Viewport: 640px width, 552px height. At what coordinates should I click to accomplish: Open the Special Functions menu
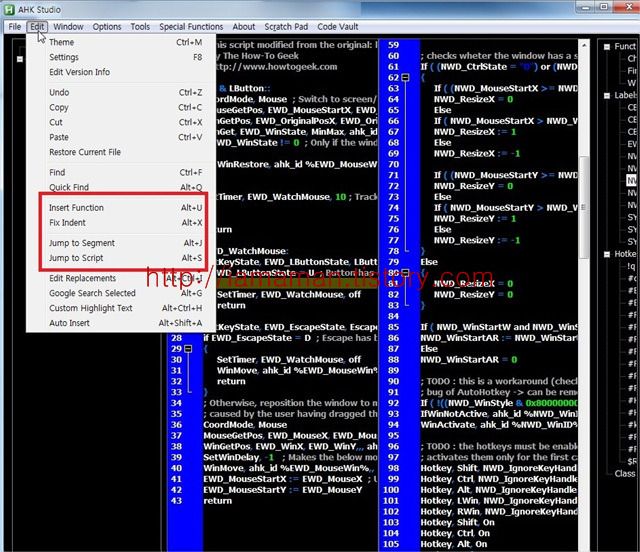point(191,27)
